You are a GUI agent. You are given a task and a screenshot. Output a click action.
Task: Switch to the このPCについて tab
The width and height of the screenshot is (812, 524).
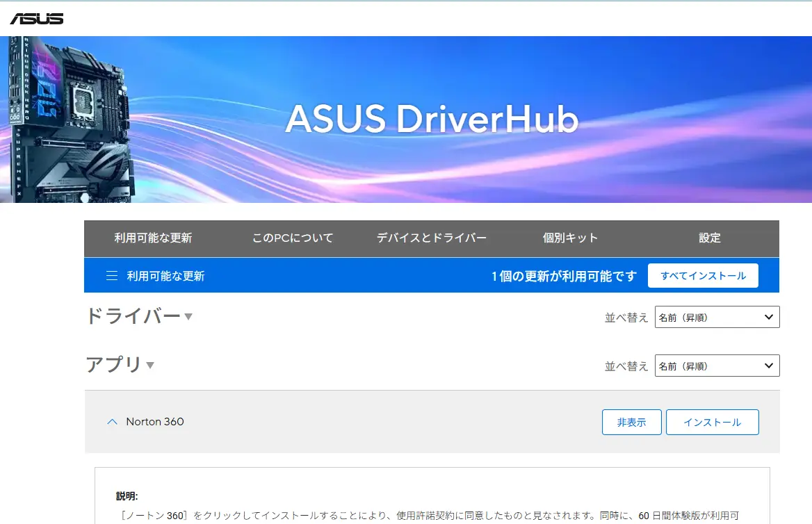293,238
